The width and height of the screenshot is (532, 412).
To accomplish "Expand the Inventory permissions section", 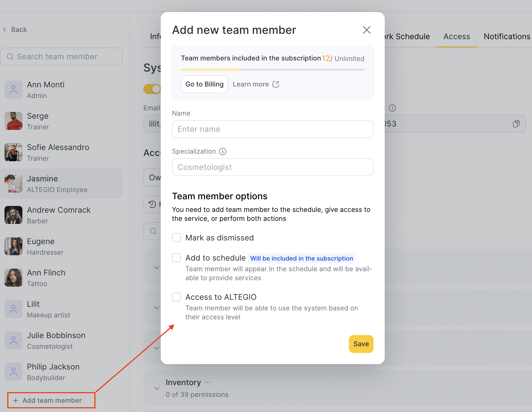I will pos(157,388).
